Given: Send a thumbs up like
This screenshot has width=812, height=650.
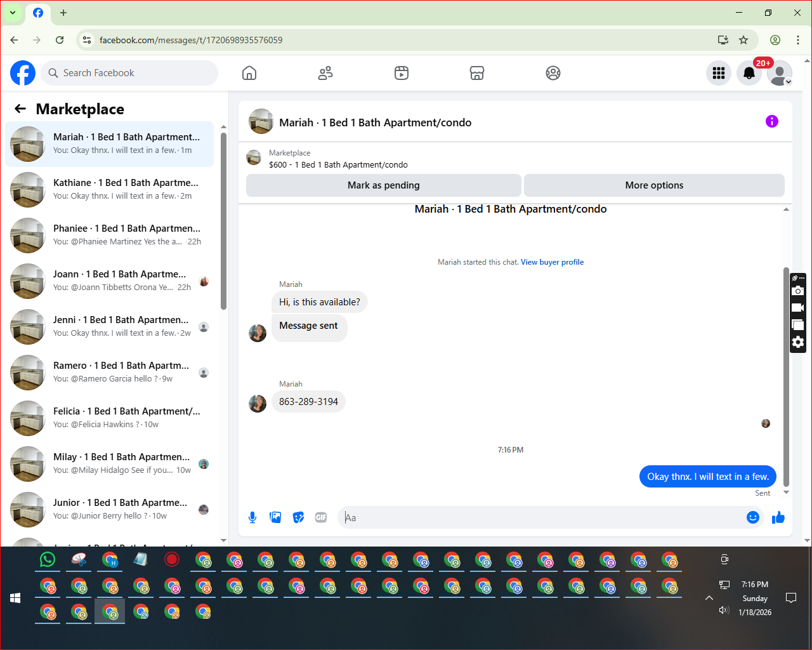Looking at the screenshot, I should tap(778, 517).
